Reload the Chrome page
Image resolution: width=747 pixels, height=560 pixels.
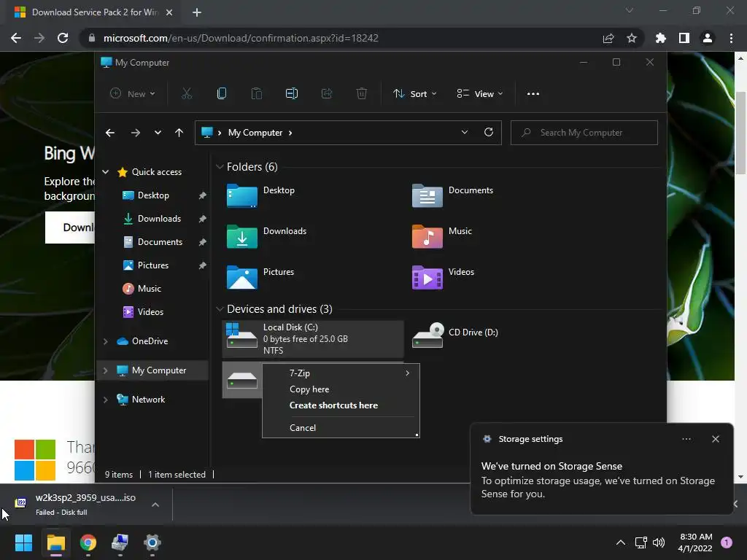point(63,38)
